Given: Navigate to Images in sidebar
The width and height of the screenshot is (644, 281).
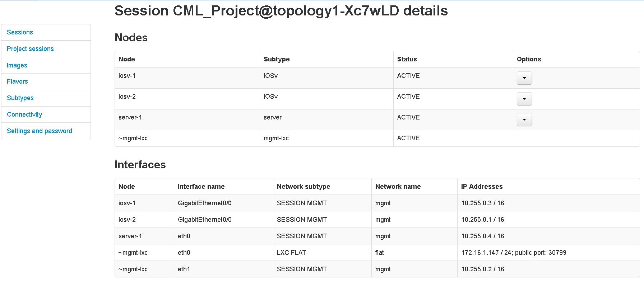Looking at the screenshot, I should pyautogui.click(x=17, y=65).
